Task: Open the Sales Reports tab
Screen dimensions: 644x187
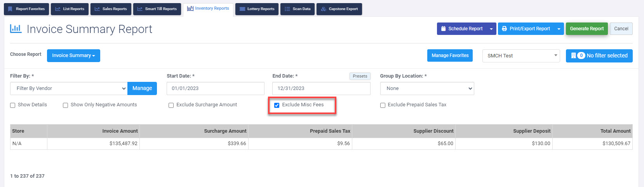Action: 111,9
